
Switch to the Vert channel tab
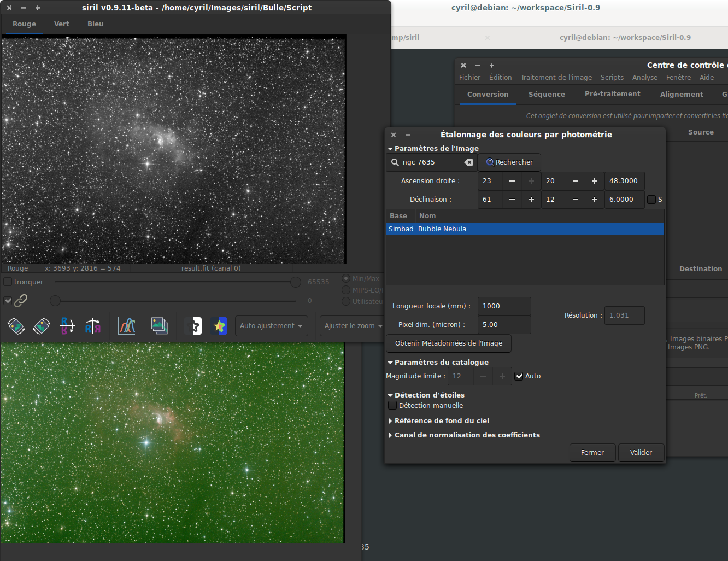click(61, 24)
